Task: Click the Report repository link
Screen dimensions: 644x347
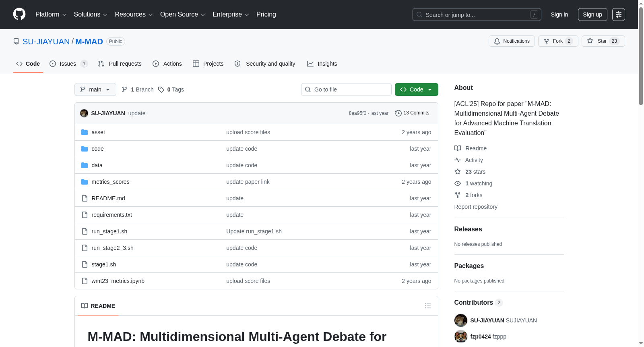Action: tap(476, 207)
